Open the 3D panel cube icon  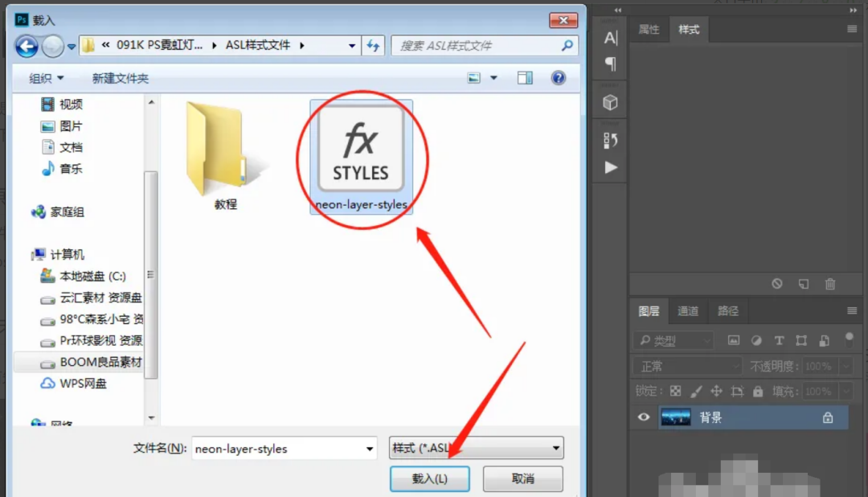click(x=611, y=102)
